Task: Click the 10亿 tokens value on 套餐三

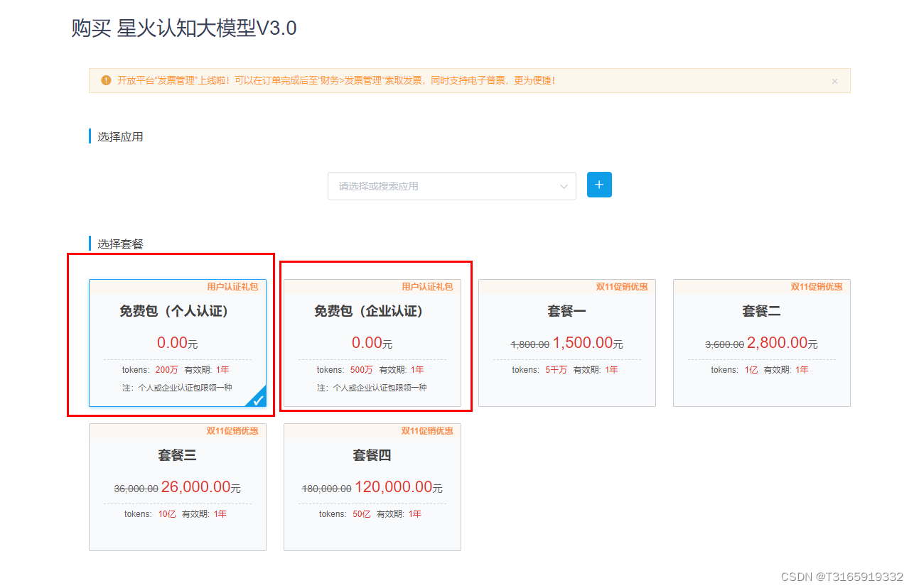Action: pos(166,514)
